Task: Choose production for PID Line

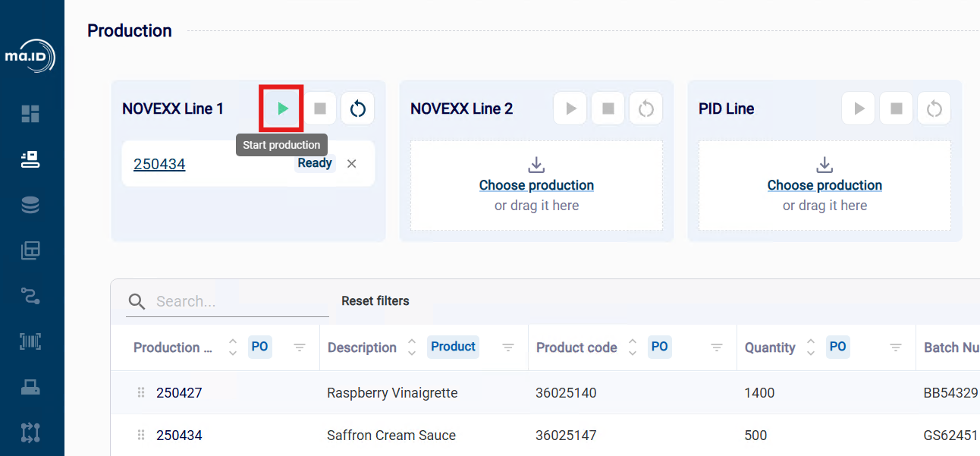Action: pyautogui.click(x=825, y=185)
